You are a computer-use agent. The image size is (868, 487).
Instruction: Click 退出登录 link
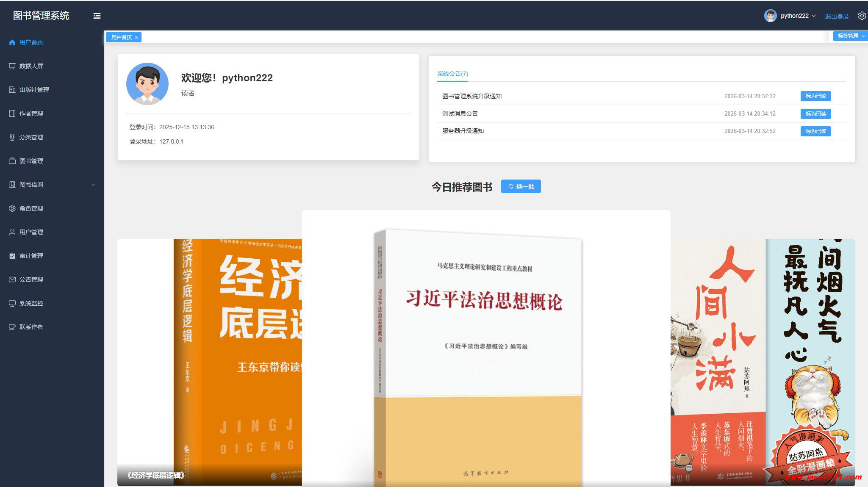point(837,17)
